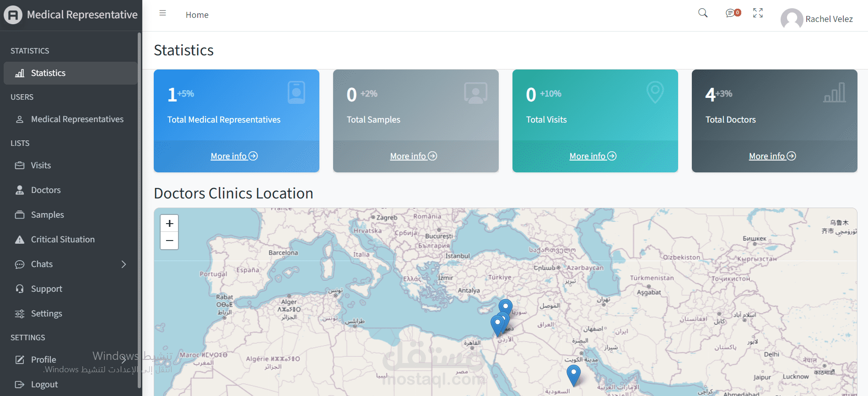Open More info for Total Doctors
868x396 pixels.
[x=772, y=156]
